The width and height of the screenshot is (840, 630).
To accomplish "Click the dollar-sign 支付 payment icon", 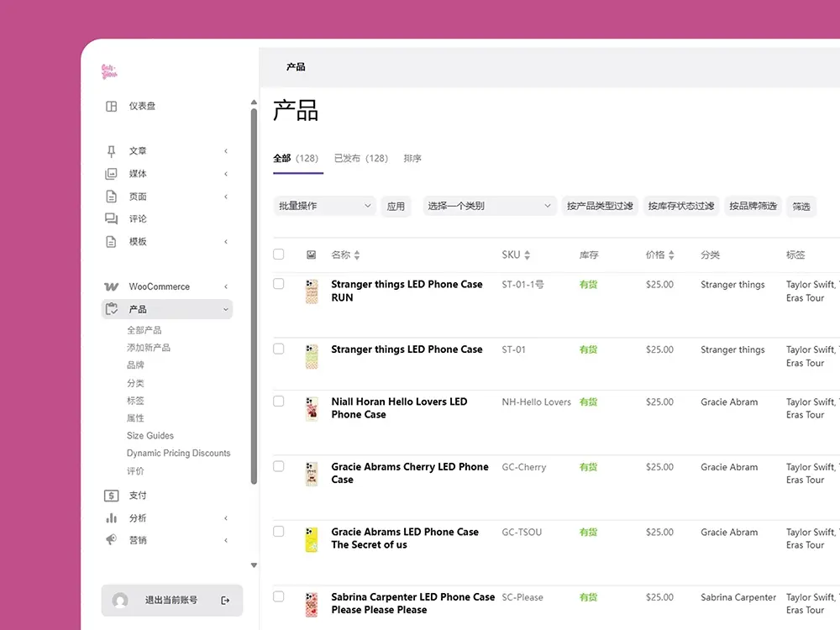I will tap(111, 496).
